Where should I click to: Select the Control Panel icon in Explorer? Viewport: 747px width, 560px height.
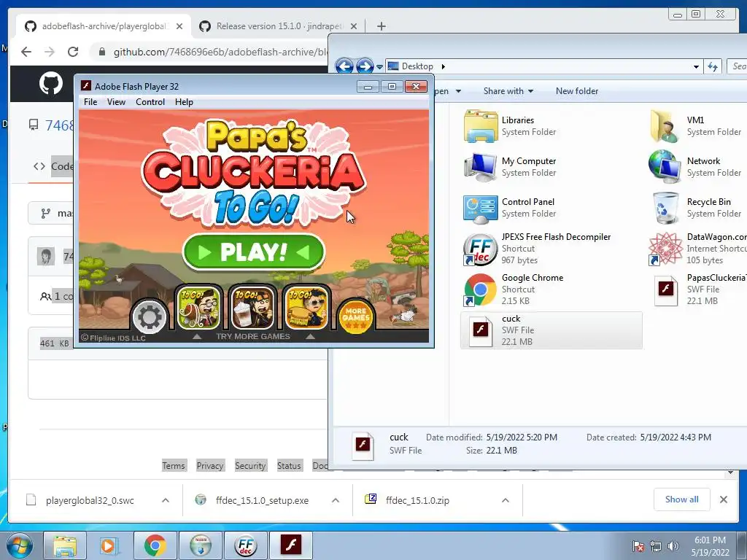[x=480, y=208]
